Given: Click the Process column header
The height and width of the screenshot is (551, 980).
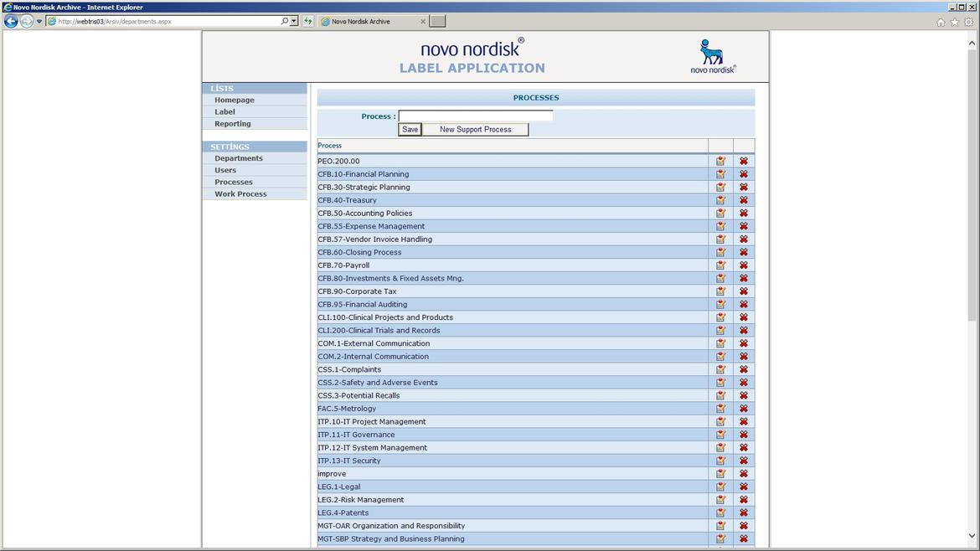Looking at the screenshot, I should (x=329, y=146).
